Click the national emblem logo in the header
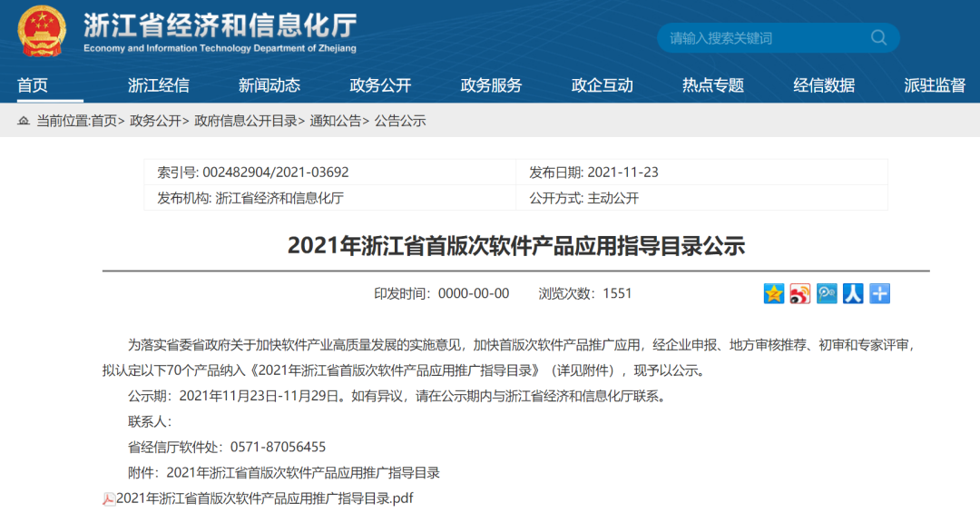This screenshot has height=513, width=980. 42,31
